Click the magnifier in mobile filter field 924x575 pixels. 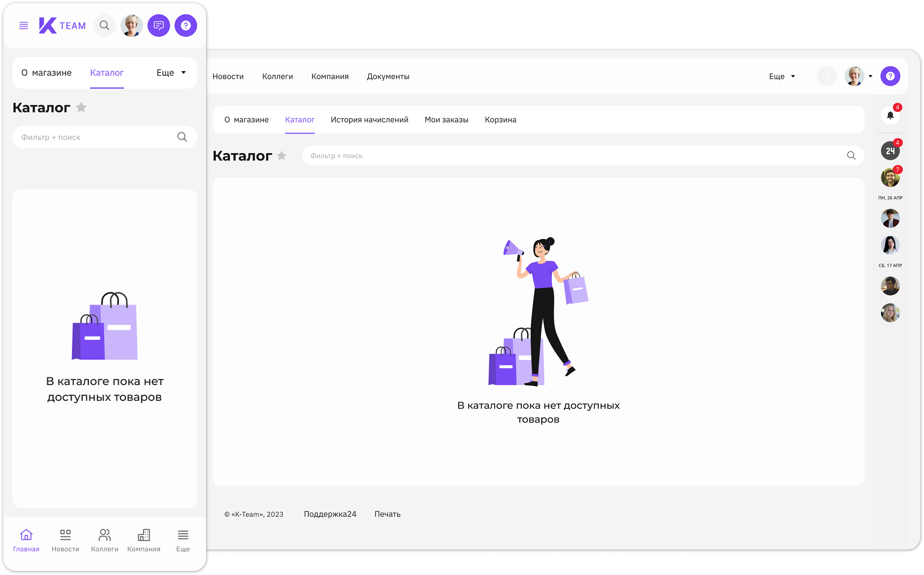[x=182, y=137]
